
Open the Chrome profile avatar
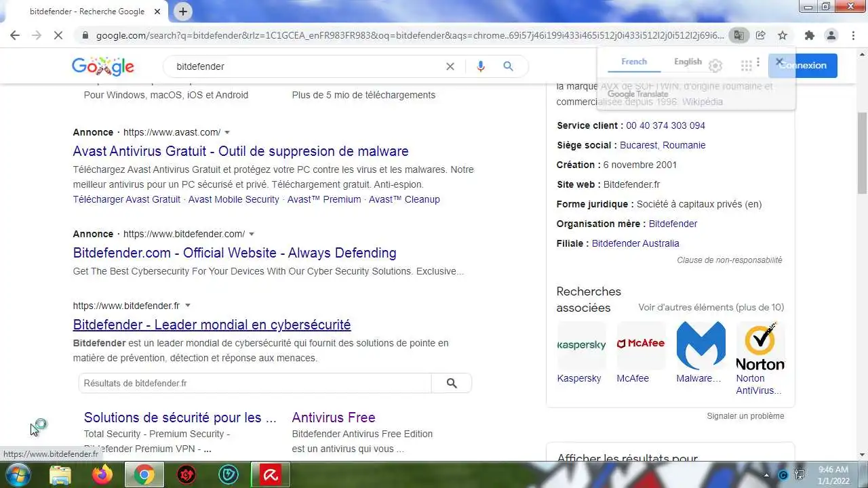click(831, 35)
